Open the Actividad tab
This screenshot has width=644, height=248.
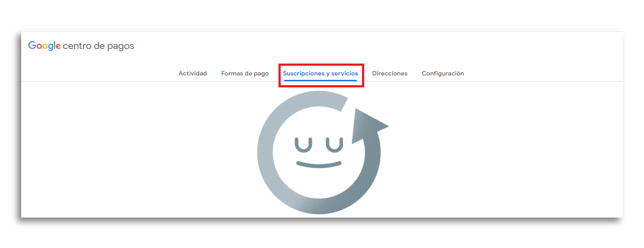[x=193, y=74]
